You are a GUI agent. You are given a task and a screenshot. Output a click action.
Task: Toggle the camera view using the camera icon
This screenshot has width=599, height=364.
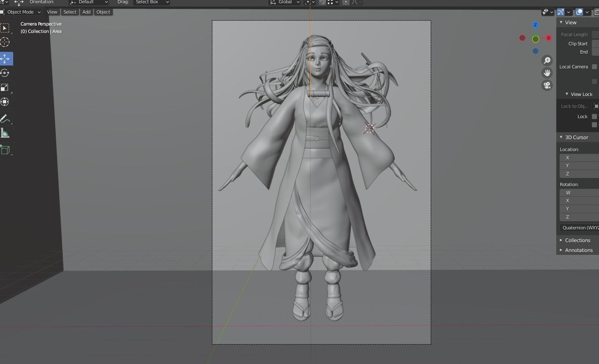(547, 85)
